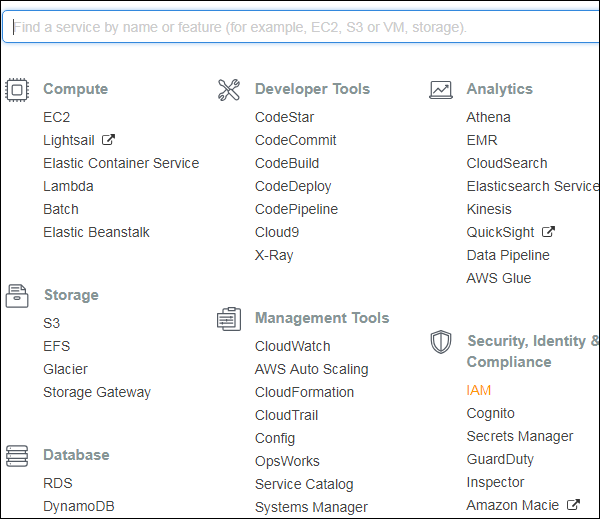Click the Compute category chip icon
600x519 pixels.
(x=18, y=90)
